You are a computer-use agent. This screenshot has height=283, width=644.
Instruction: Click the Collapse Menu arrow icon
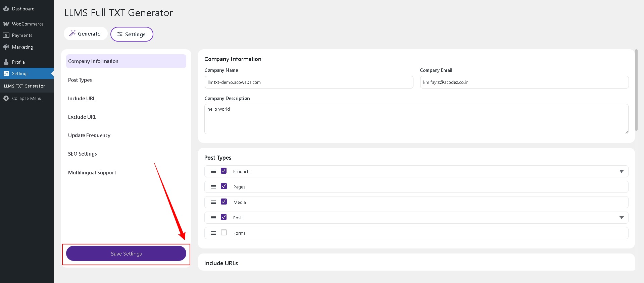[6, 98]
